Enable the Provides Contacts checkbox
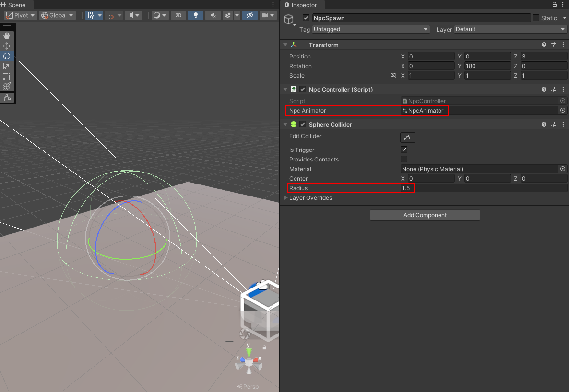The width and height of the screenshot is (569, 392). pos(404,160)
